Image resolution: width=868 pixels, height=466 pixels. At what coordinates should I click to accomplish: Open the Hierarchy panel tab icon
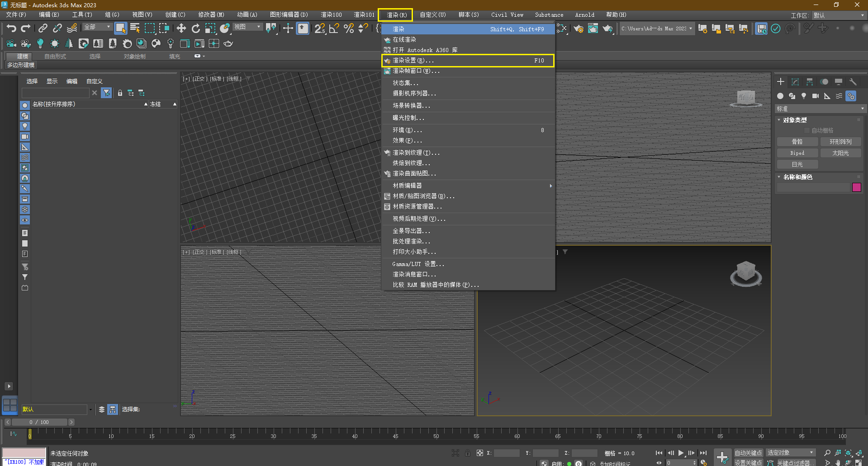pos(810,81)
